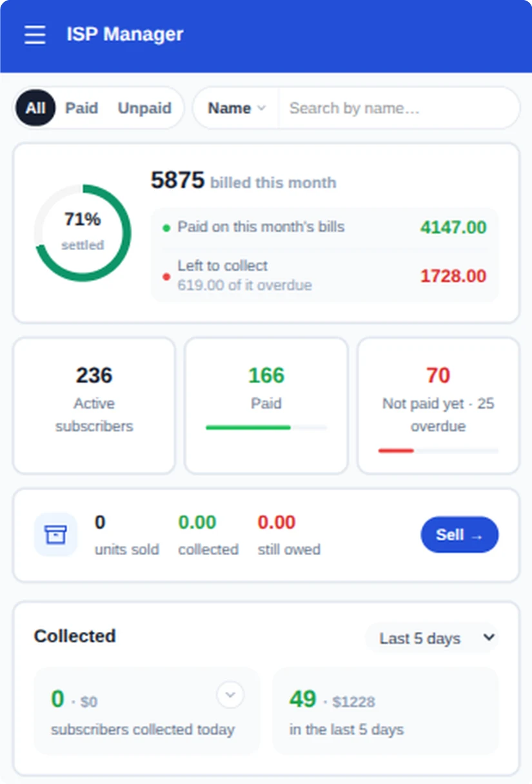This screenshot has height=784, width=532.
Task: Open the Name search-field dropdown
Action: [236, 108]
